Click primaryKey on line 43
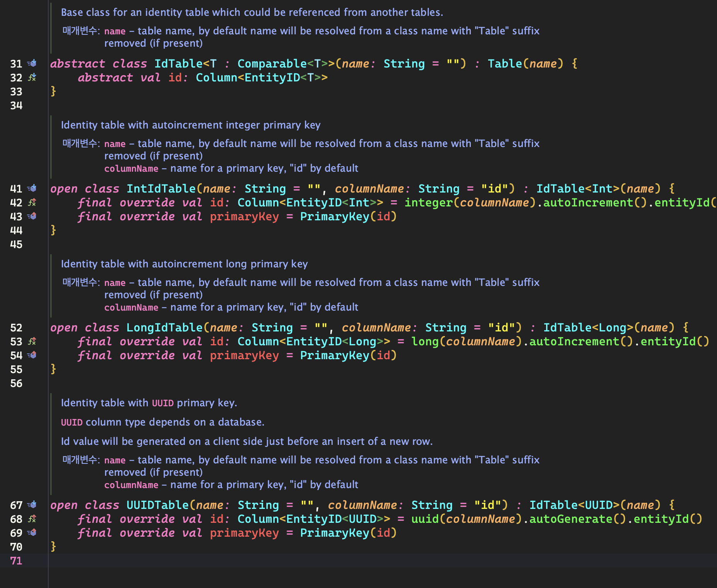Screen dimensions: 717x588 244,216
